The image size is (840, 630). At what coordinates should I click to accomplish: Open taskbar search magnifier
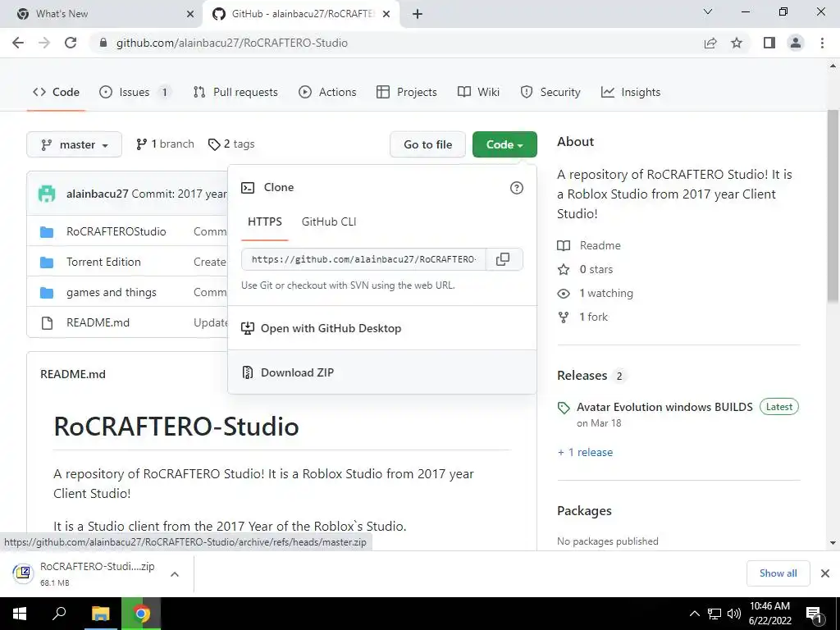[59, 614]
